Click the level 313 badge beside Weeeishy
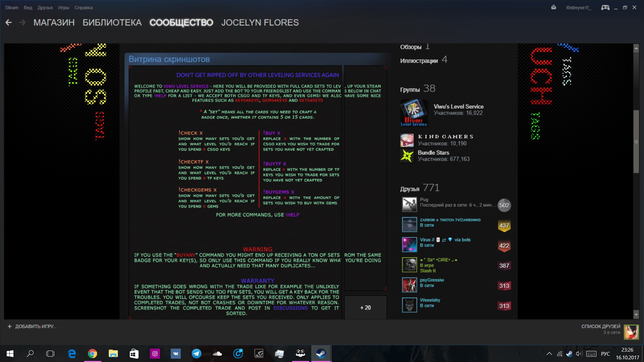This screenshot has width=644, height=362. click(x=504, y=306)
